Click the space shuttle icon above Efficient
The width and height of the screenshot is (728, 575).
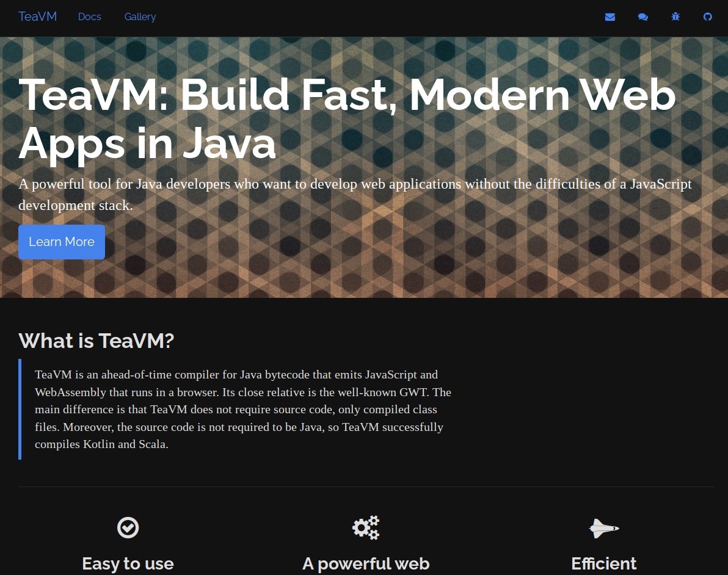(x=604, y=528)
